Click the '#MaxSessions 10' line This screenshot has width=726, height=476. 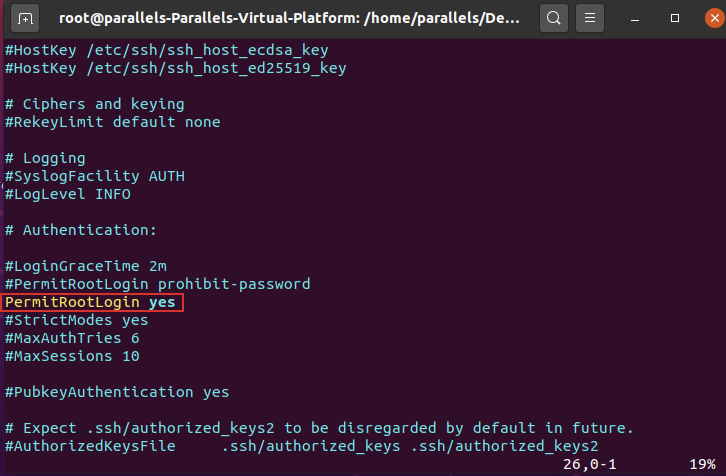tap(72, 356)
